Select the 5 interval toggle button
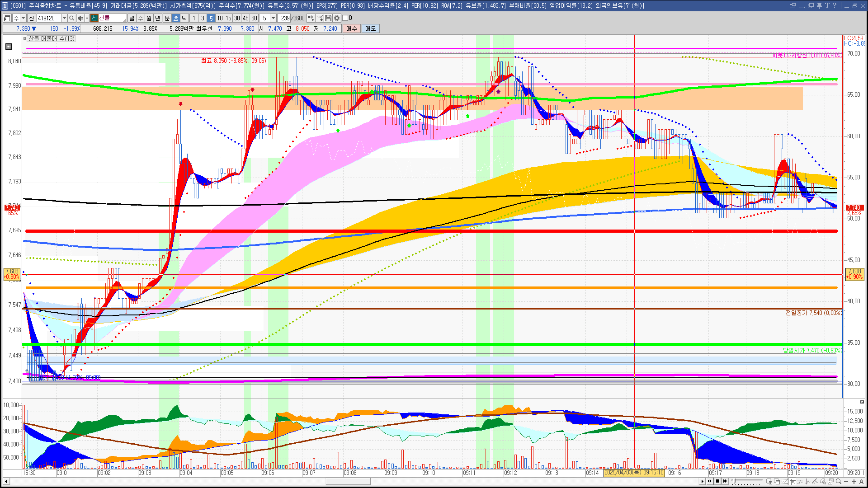The width and height of the screenshot is (868, 488). click(x=211, y=18)
